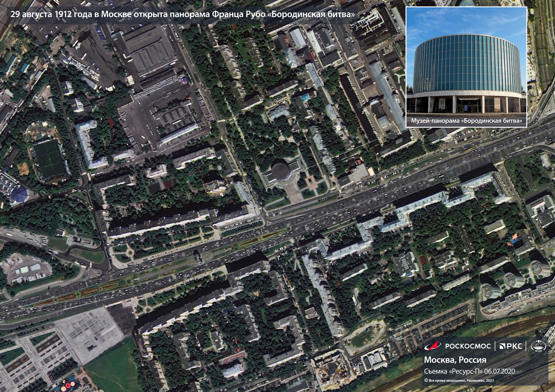Click the Съемка «Ресурс-П» 06.07.2020 date text

(x=469, y=371)
